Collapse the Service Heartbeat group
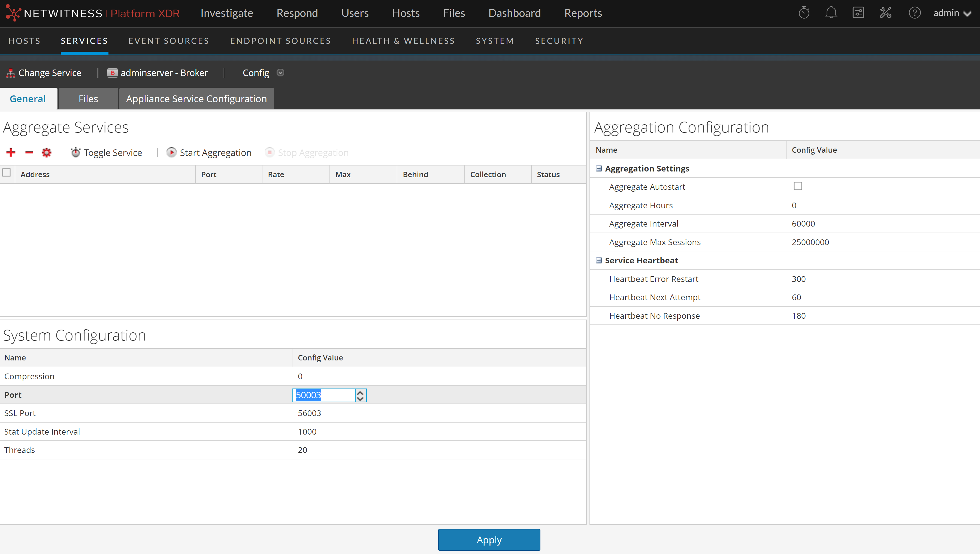Viewport: 980px width, 554px height. [x=599, y=260]
